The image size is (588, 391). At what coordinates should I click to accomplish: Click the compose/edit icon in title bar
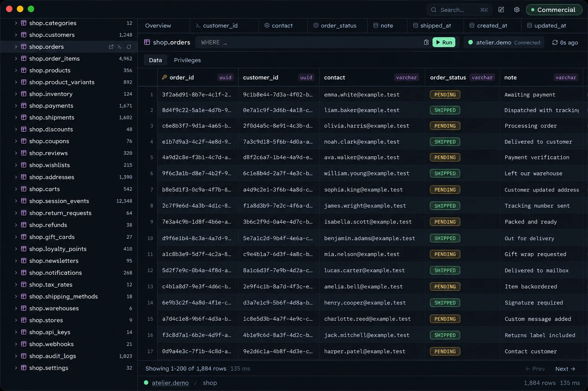coord(501,10)
